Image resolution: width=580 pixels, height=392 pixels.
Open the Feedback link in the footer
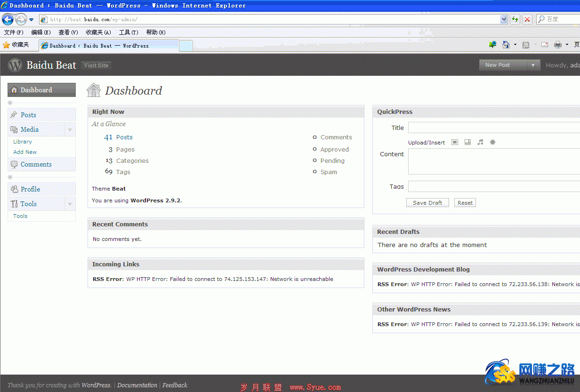click(175, 385)
